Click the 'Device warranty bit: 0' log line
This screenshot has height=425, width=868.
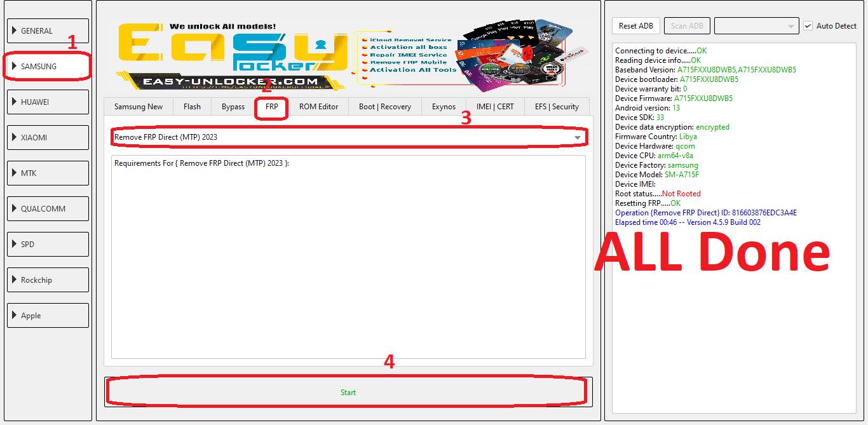coord(651,89)
